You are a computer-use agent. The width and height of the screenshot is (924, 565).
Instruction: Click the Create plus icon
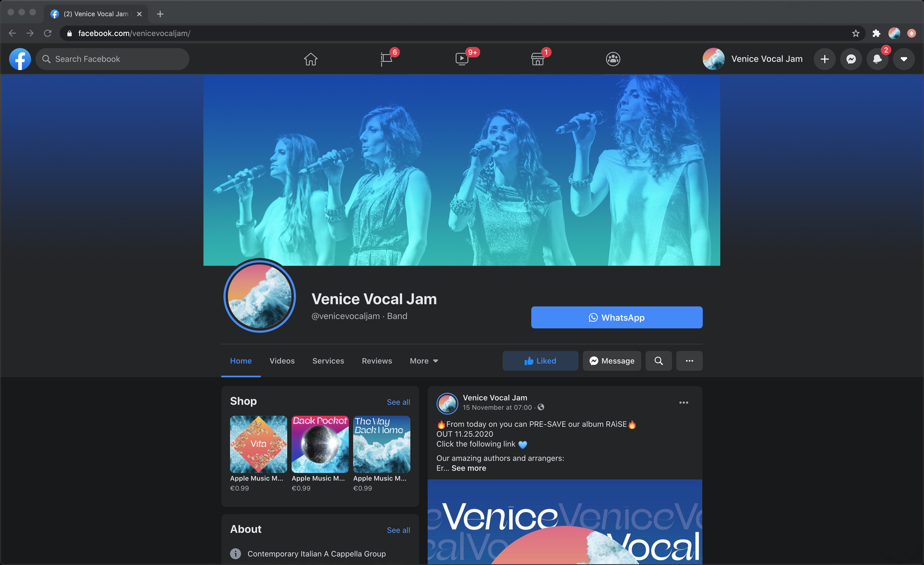[x=825, y=59]
